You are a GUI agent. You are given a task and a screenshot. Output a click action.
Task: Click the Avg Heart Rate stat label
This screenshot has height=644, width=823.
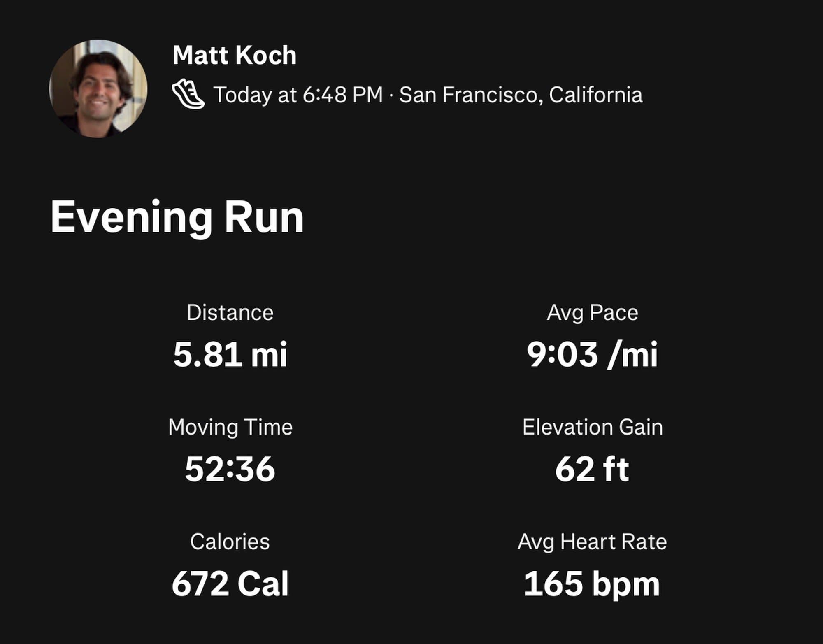point(592,542)
